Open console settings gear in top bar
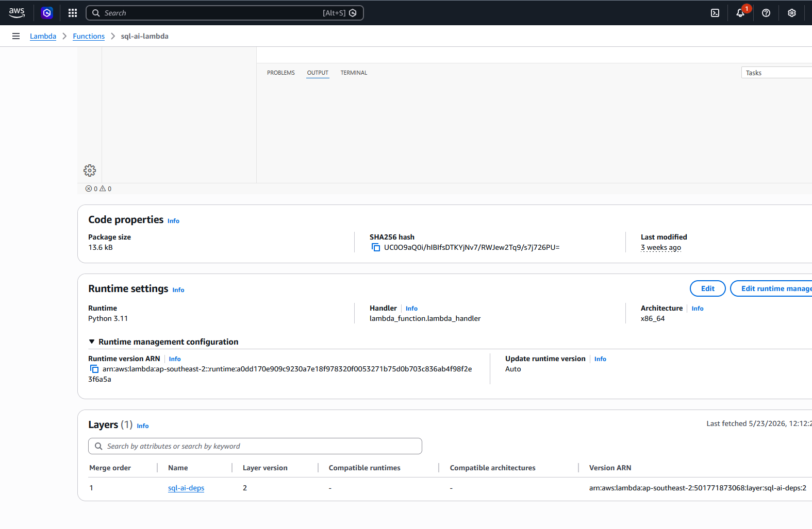Viewport: 812px width, 529px height. (792, 13)
